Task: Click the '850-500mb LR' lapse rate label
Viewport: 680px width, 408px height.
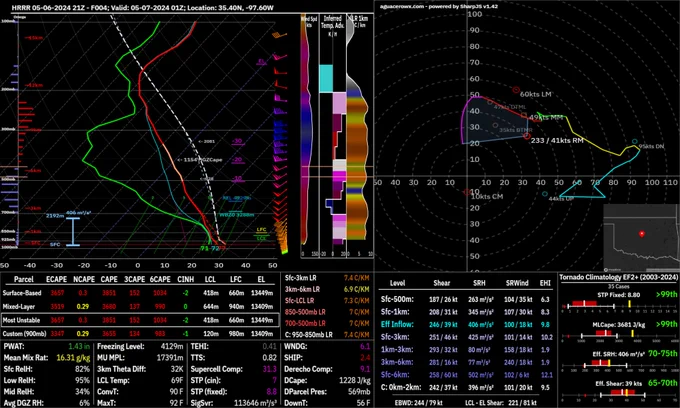Action: [305, 312]
